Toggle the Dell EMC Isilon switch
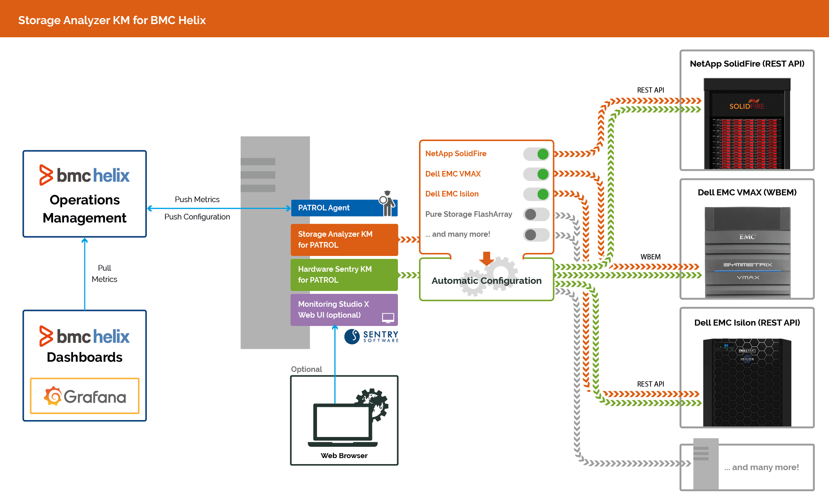 pos(536,194)
